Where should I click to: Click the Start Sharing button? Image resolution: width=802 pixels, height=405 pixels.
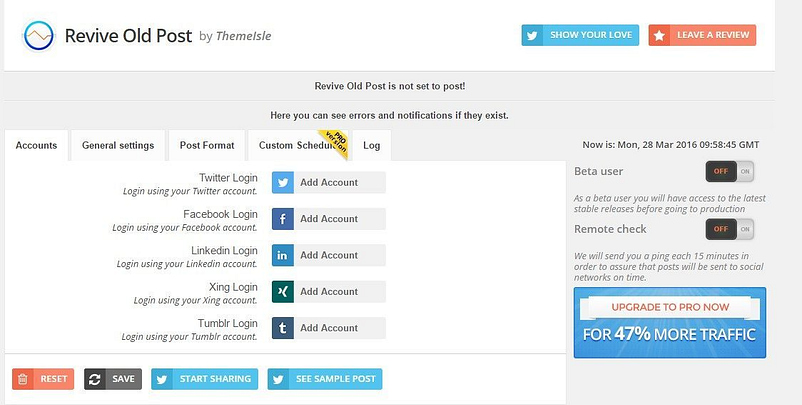tap(205, 379)
